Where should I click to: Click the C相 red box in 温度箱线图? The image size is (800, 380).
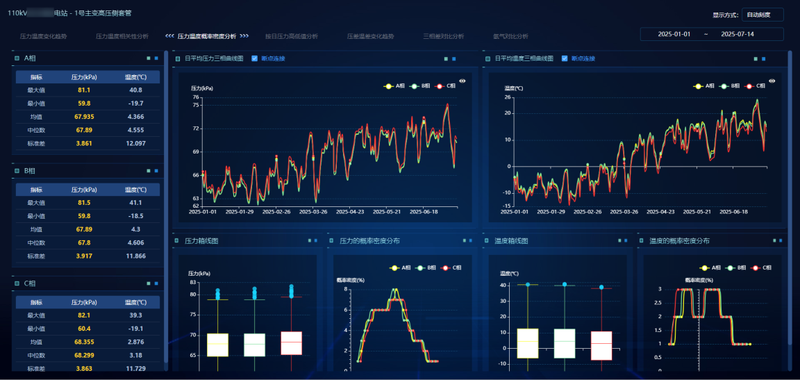pyautogui.click(x=602, y=346)
